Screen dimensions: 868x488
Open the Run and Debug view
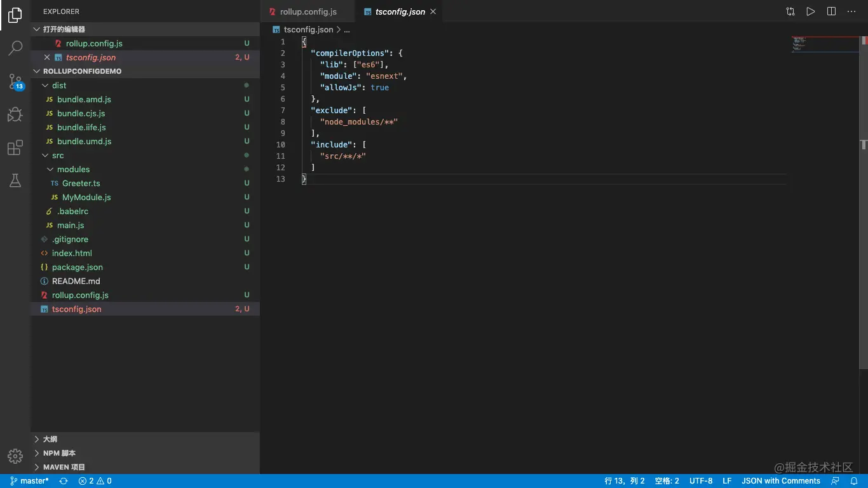click(x=15, y=114)
